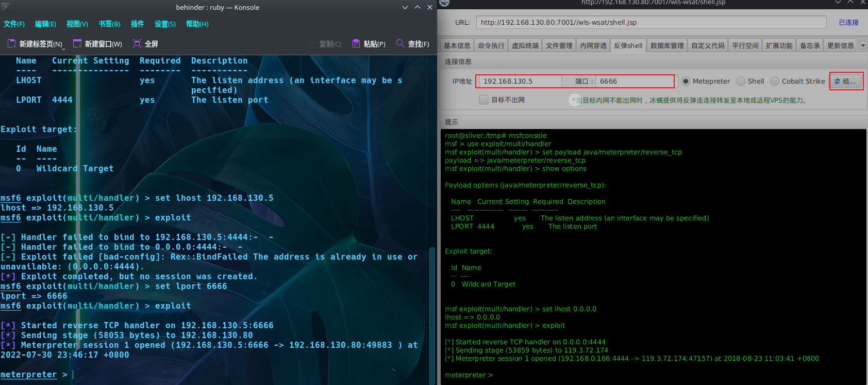Switch to the 扩展功能 tab
The width and height of the screenshot is (868, 385).
[x=779, y=45]
